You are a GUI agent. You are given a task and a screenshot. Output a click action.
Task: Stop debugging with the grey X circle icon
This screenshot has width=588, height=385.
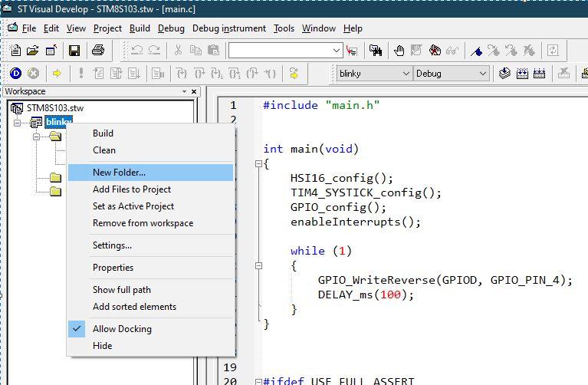(x=34, y=73)
